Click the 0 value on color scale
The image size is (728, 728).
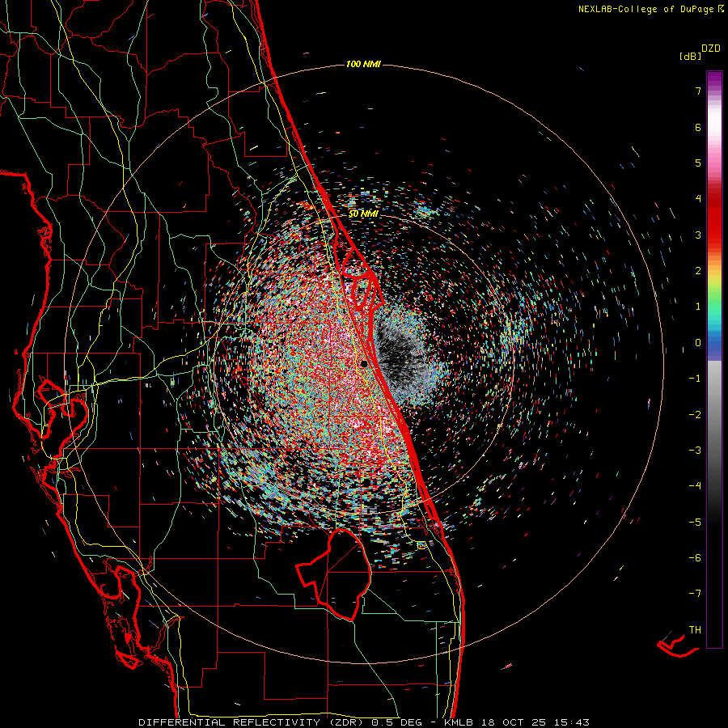point(698,343)
